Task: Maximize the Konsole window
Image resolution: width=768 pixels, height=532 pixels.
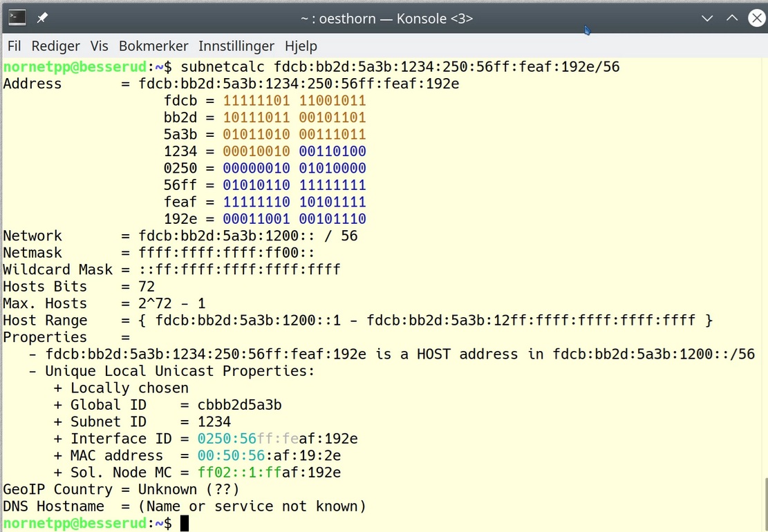Action: click(732, 18)
